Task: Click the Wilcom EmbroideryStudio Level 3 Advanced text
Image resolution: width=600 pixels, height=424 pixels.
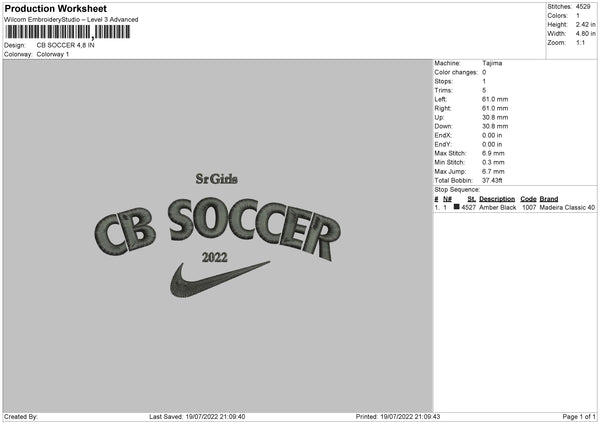Action: tap(71, 20)
